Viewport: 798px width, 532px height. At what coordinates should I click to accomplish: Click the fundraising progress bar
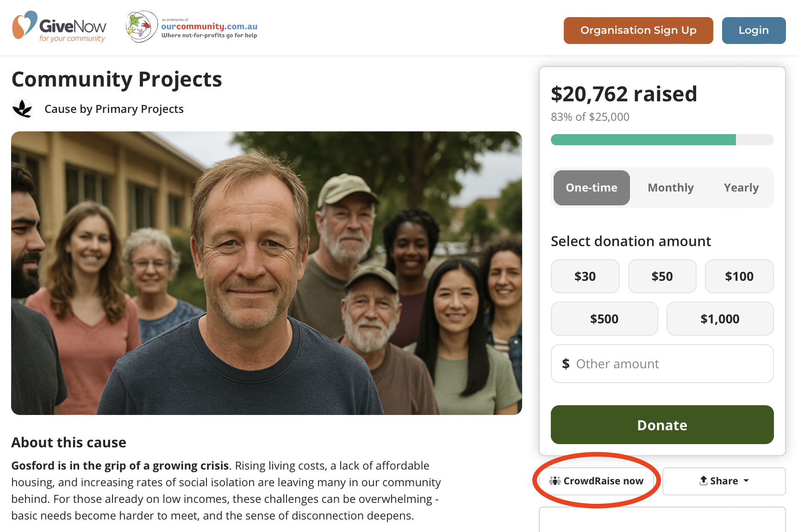click(x=662, y=140)
